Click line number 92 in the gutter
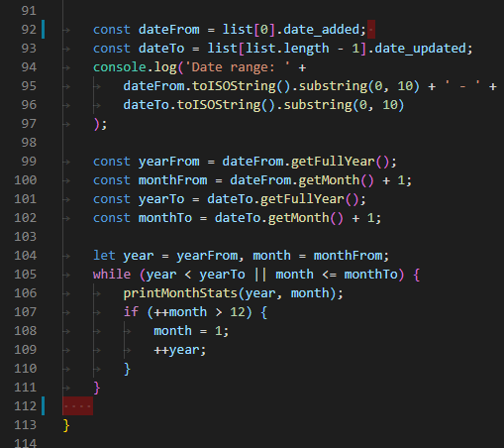Viewport: 504px width, 448px height. click(x=29, y=30)
